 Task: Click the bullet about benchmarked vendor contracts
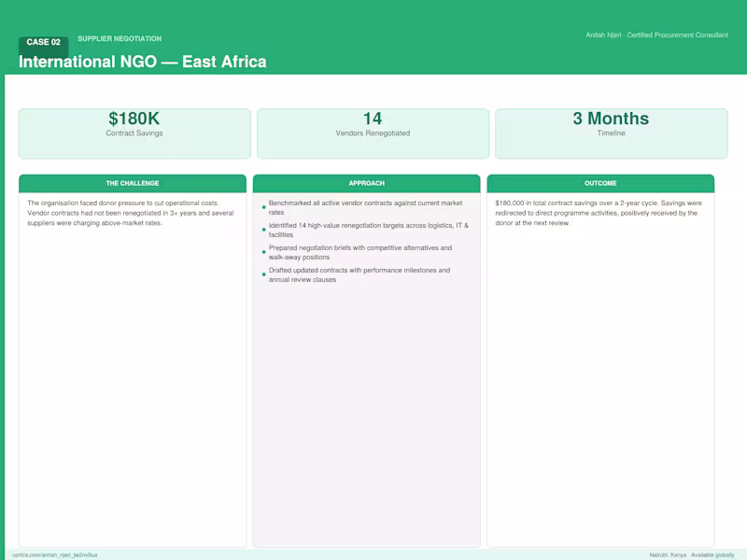pyautogui.click(x=365, y=207)
